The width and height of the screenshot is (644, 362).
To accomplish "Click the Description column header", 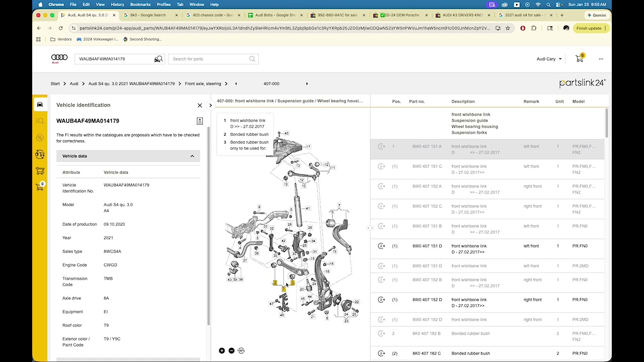I will coord(463,102).
